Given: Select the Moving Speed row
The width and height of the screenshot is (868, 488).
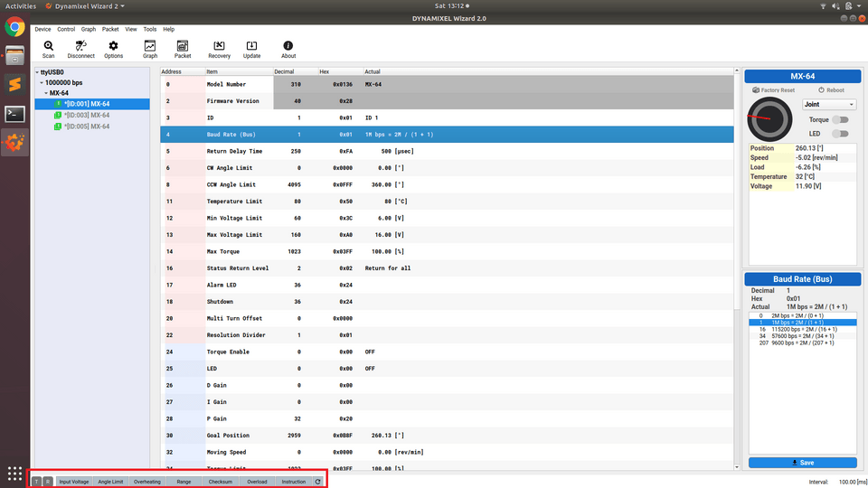Looking at the screenshot, I should [x=447, y=452].
